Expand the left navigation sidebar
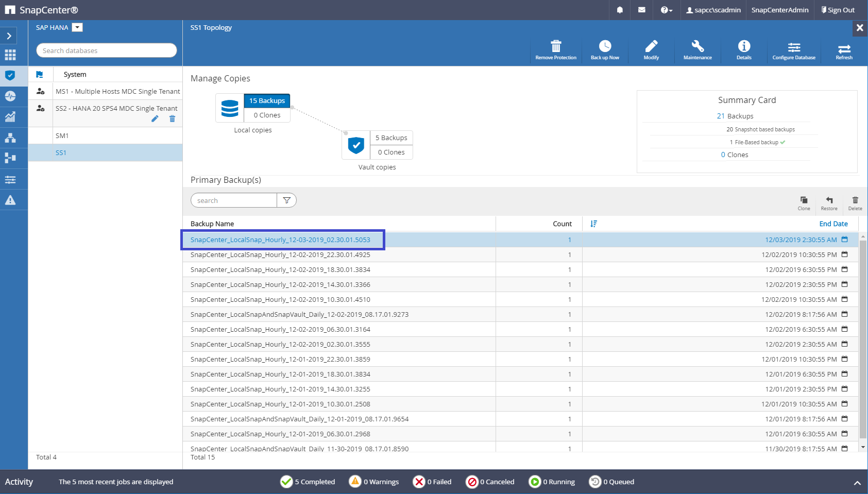Screen dimensions: 868x494 9,36
